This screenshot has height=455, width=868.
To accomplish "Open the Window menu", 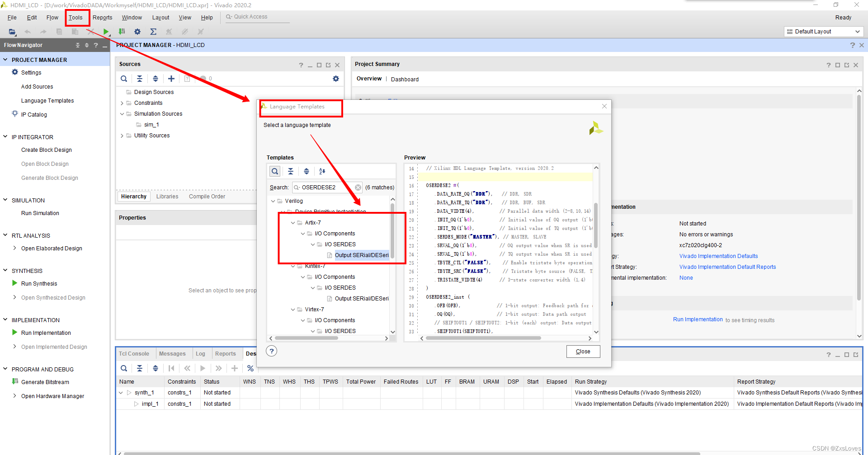I will (132, 18).
